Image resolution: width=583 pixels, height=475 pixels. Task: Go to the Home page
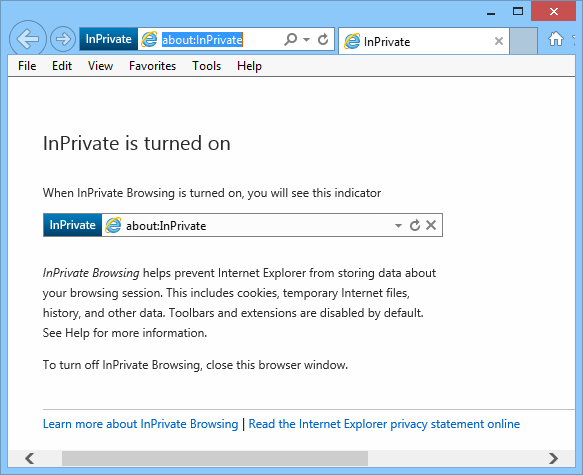[556, 39]
